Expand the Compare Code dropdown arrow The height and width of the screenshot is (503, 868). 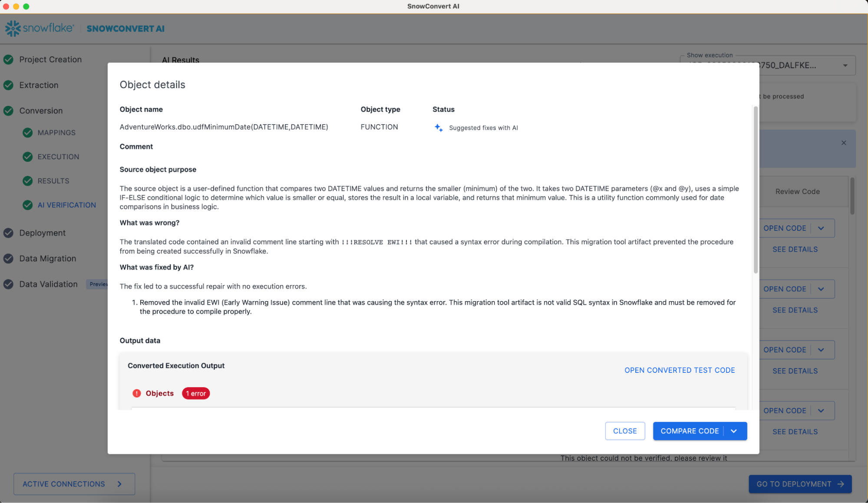coord(734,431)
